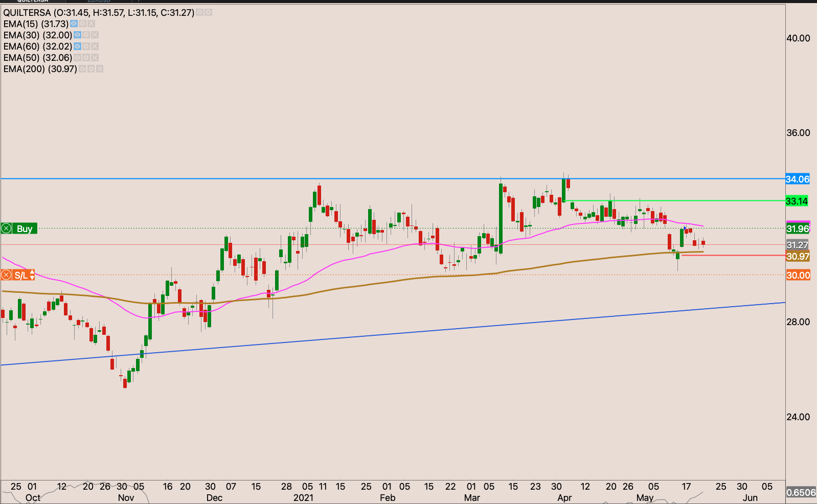
Task: Select the 34.06 blue resistance price tag
Action: pos(797,179)
